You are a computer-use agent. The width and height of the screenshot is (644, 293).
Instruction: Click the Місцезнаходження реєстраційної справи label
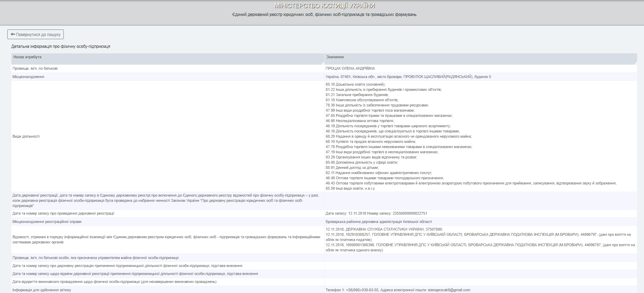point(47,222)
